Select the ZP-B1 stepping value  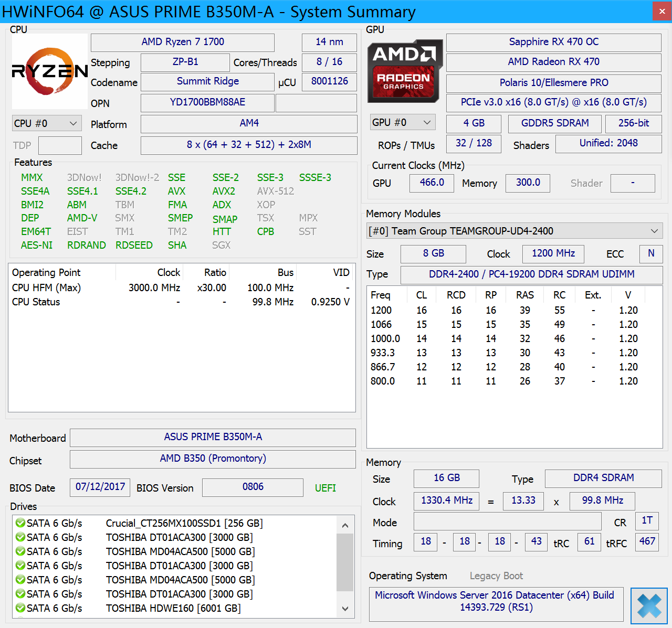click(x=185, y=62)
